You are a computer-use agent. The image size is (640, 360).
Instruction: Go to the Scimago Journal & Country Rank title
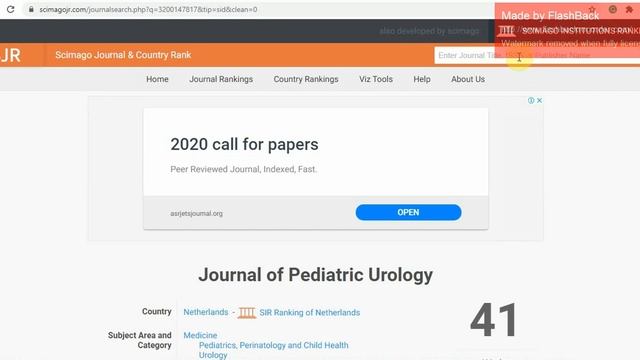coord(123,55)
